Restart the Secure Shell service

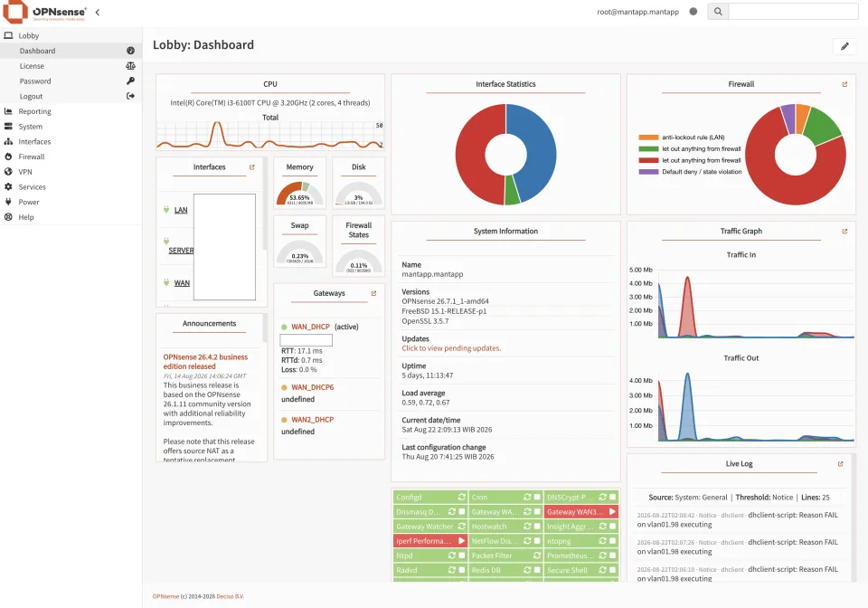pos(603,570)
